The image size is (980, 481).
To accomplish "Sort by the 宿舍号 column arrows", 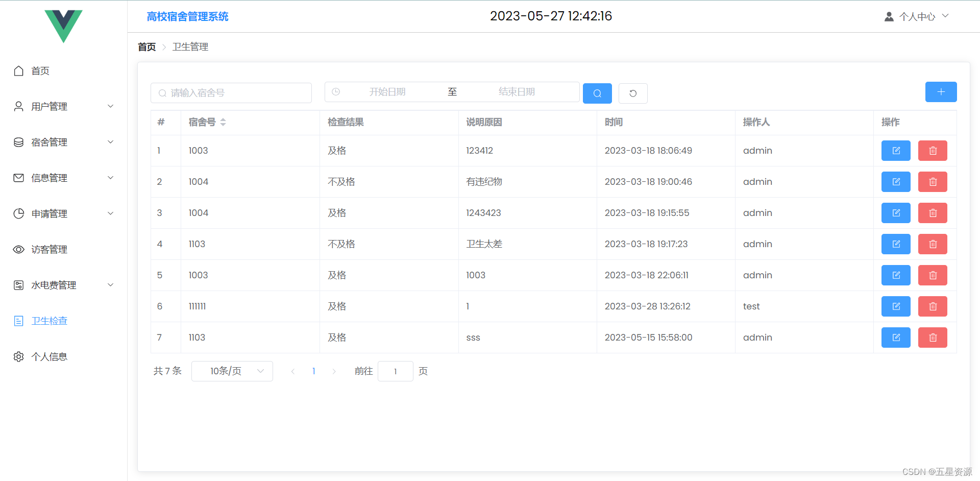I will point(223,122).
